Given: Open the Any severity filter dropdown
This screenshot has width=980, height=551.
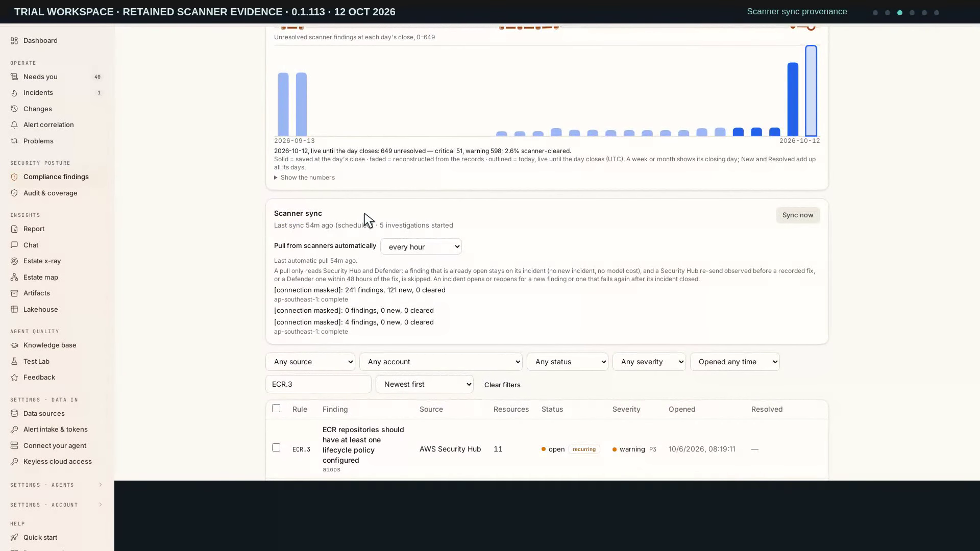Looking at the screenshot, I should (x=649, y=362).
